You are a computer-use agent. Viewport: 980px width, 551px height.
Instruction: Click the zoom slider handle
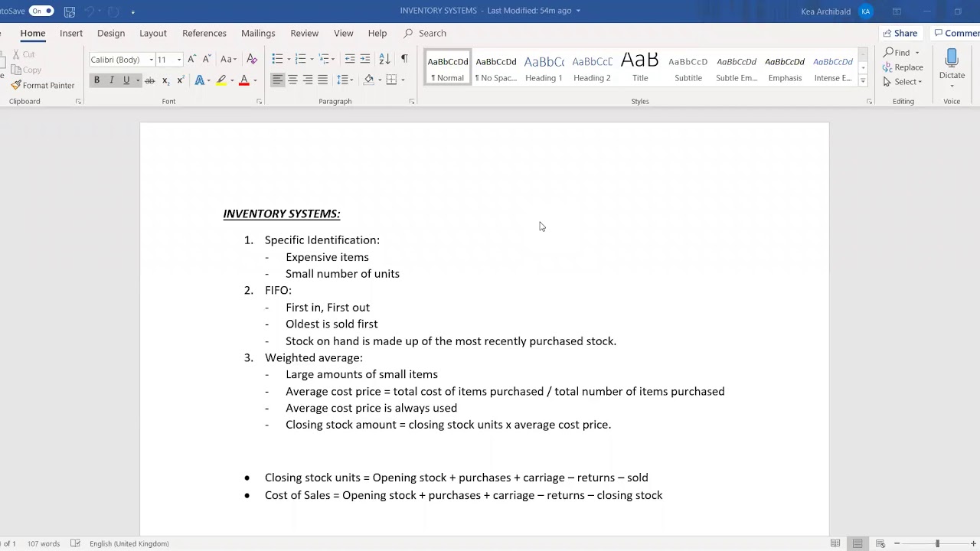point(937,543)
